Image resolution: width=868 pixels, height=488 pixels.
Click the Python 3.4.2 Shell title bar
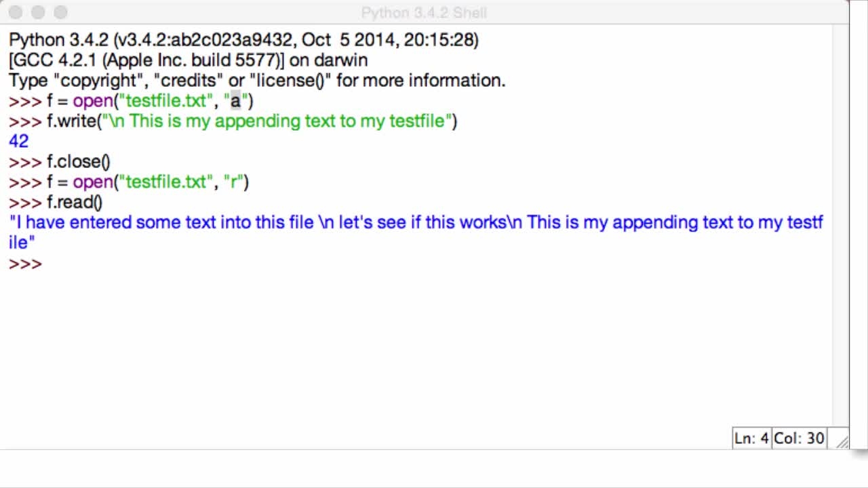point(424,12)
